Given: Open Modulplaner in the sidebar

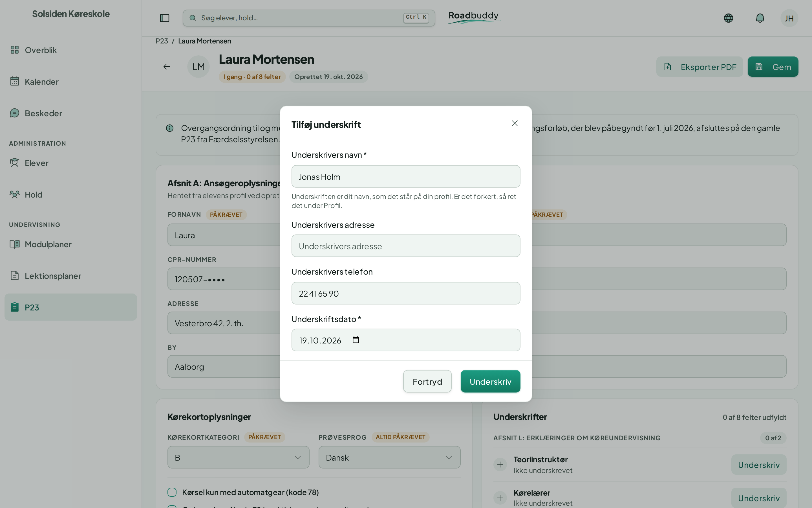Looking at the screenshot, I should (70, 244).
